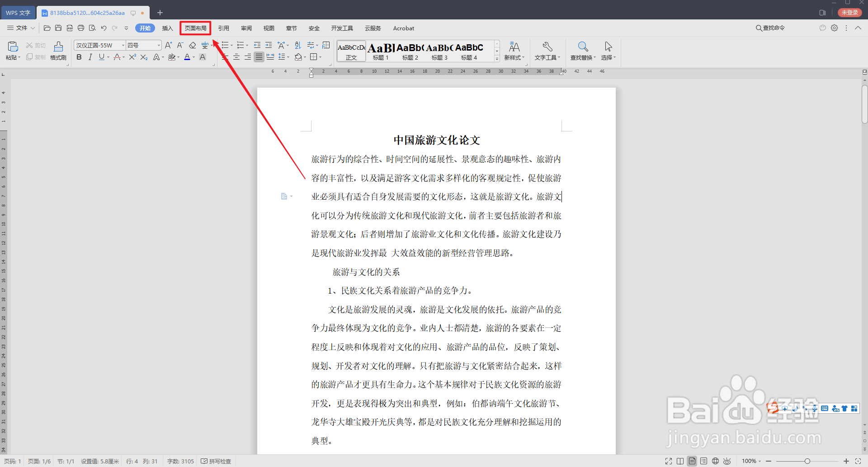
Task: Open file folder icon in quick toolbar
Action: (47, 28)
